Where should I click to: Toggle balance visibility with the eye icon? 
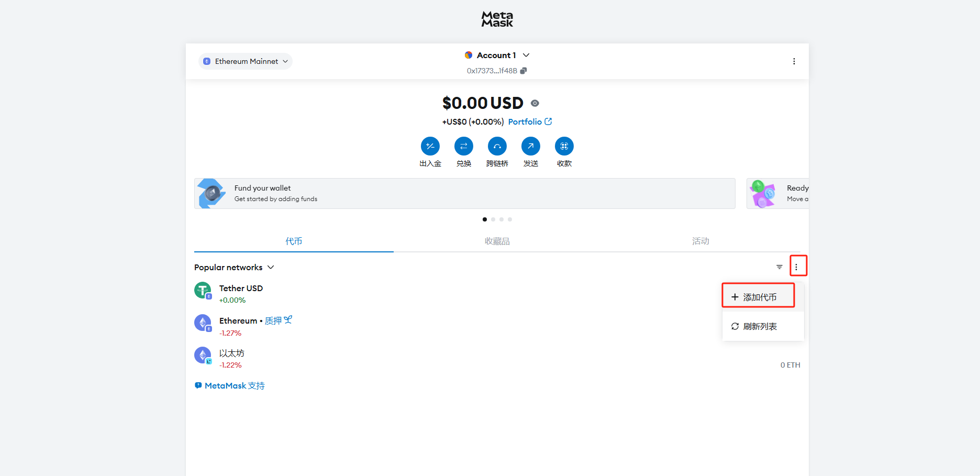coord(535,103)
